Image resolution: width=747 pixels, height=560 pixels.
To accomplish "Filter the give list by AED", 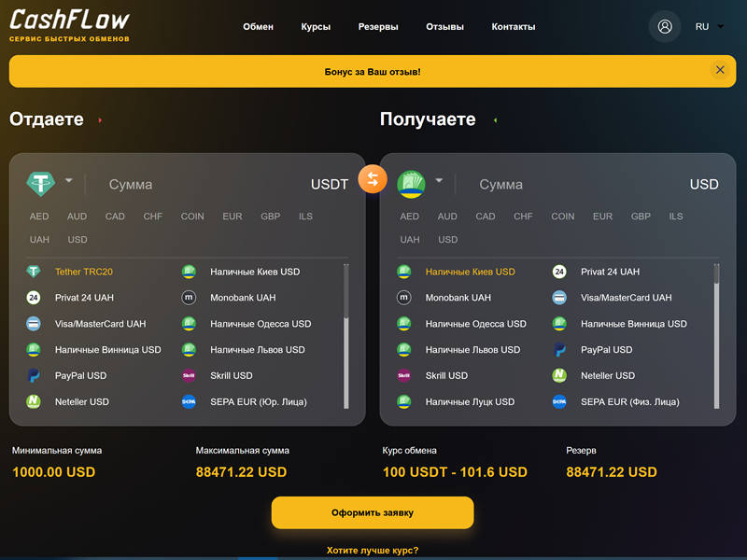I will [39, 217].
